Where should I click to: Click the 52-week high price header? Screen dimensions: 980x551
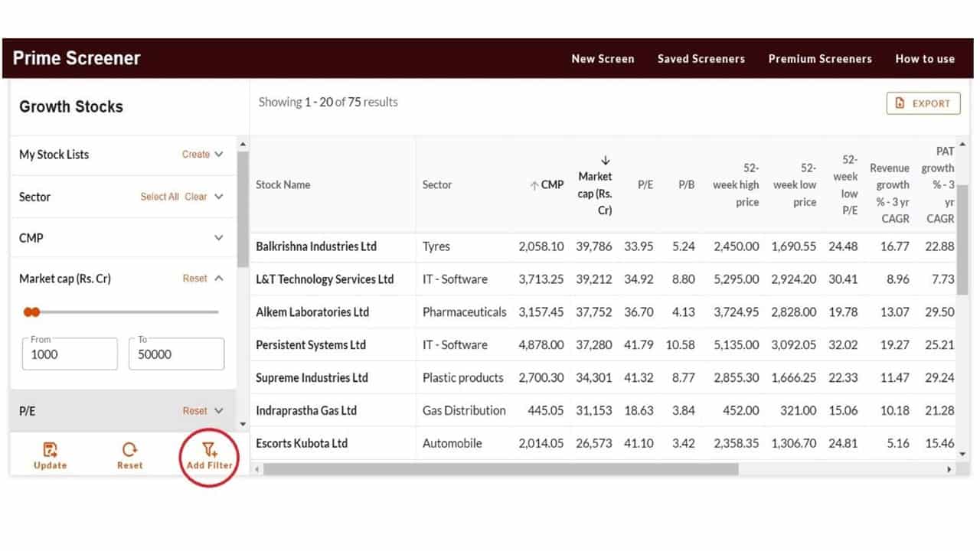point(736,185)
